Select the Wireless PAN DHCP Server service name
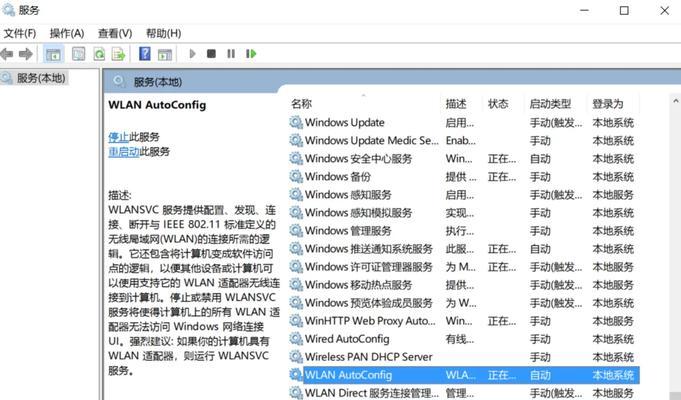This screenshot has width=681, height=400. point(368,357)
